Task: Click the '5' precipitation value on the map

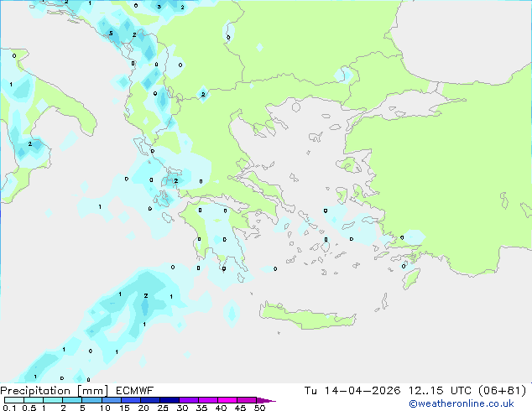Action: point(111,34)
